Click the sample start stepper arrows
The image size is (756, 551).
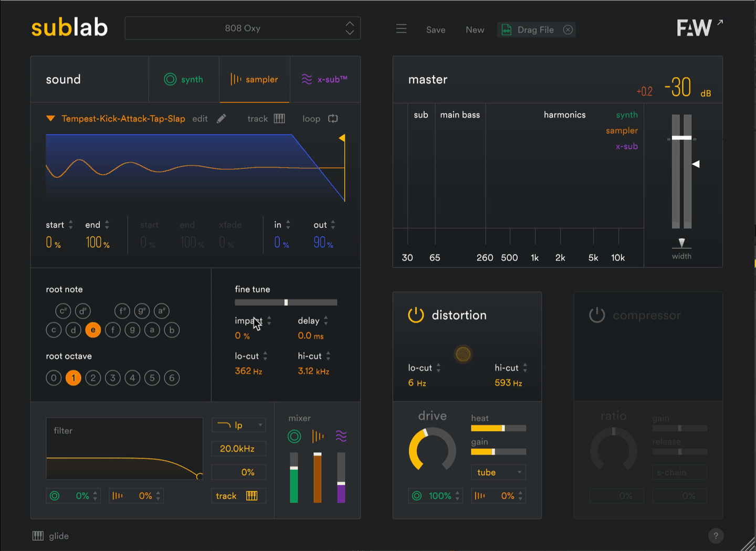[71, 225]
